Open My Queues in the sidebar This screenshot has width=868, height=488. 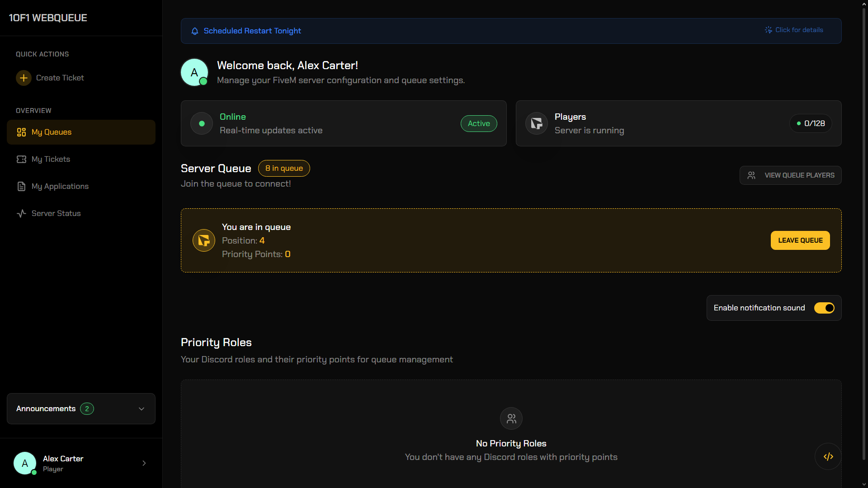[81, 132]
